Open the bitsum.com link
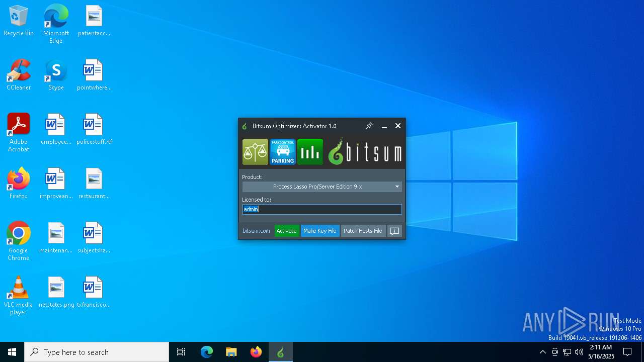644x362 pixels. click(256, 231)
